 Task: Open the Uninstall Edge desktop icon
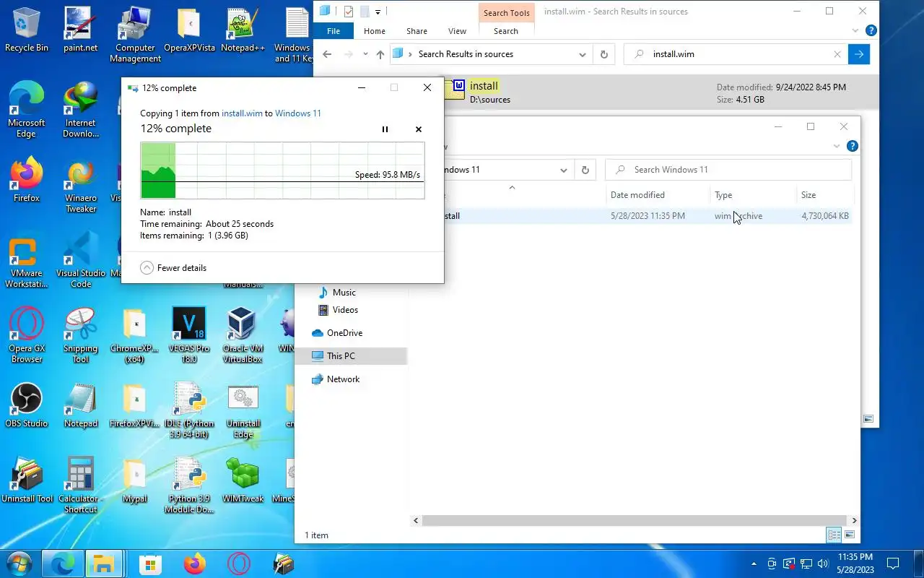coord(243,411)
